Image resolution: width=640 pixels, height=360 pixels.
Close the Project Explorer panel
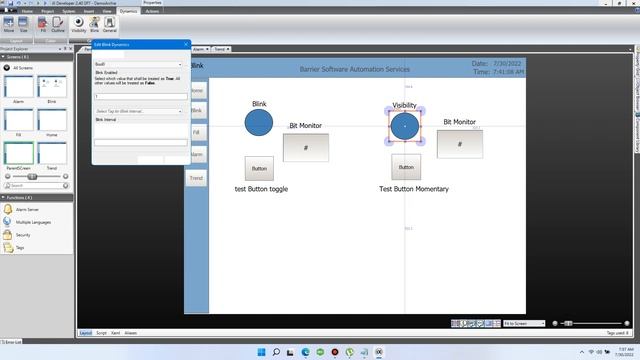coord(70,49)
